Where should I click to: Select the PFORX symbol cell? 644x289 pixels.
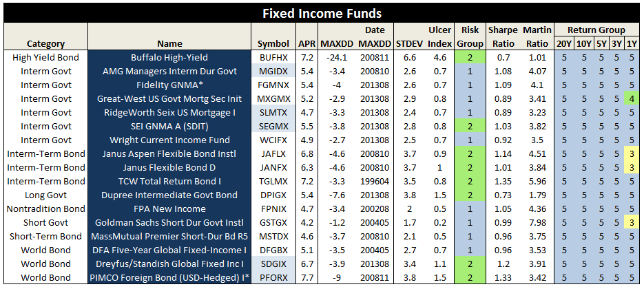273,277
